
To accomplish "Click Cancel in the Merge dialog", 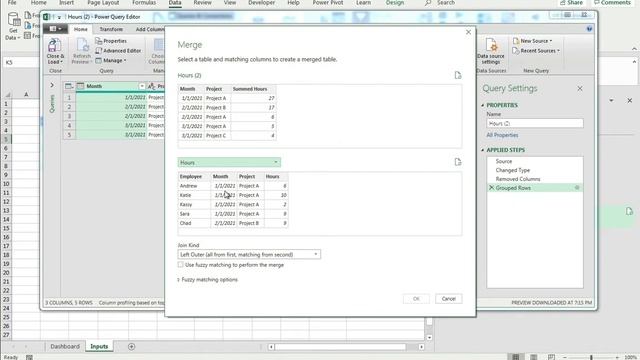I will pos(449,299).
